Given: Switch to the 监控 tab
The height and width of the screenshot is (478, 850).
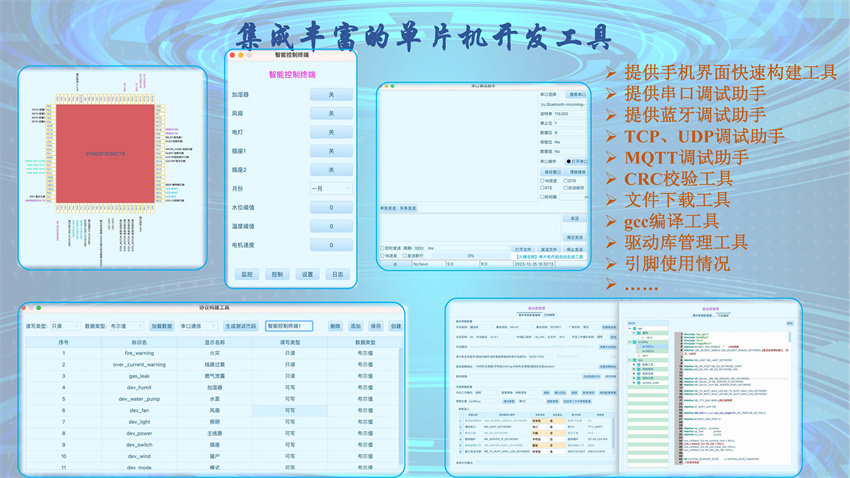Looking at the screenshot, I should [x=247, y=274].
